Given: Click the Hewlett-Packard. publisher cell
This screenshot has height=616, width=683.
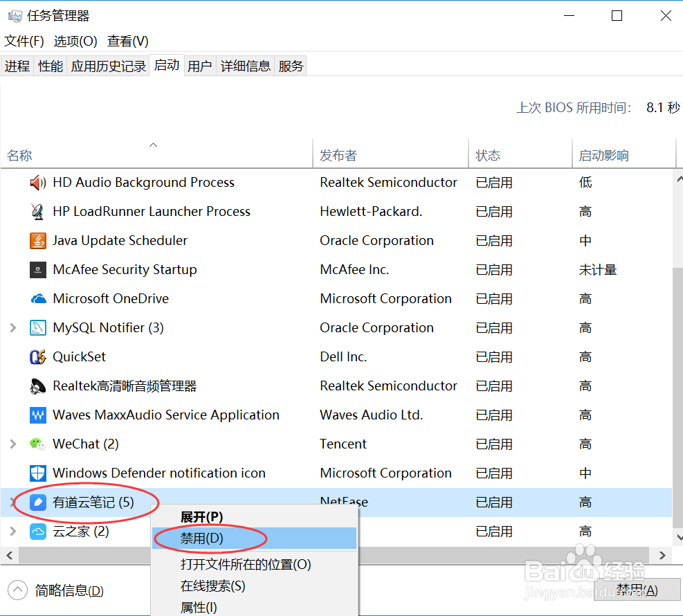Looking at the screenshot, I should [x=371, y=212].
